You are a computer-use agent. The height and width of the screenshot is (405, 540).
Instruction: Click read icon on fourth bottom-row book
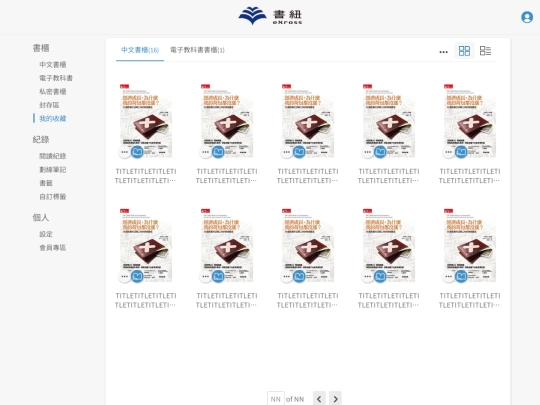coord(380,276)
